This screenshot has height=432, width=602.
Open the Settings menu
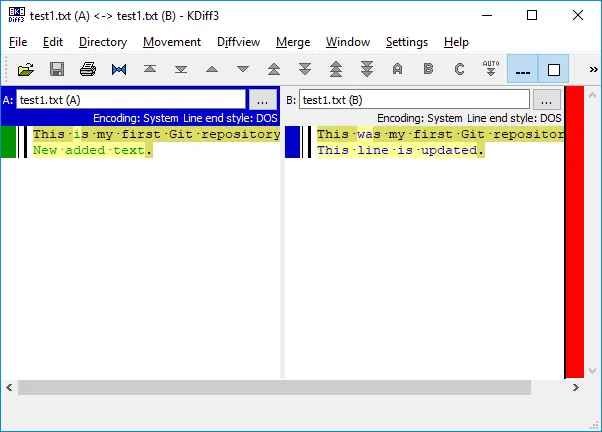point(407,42)
